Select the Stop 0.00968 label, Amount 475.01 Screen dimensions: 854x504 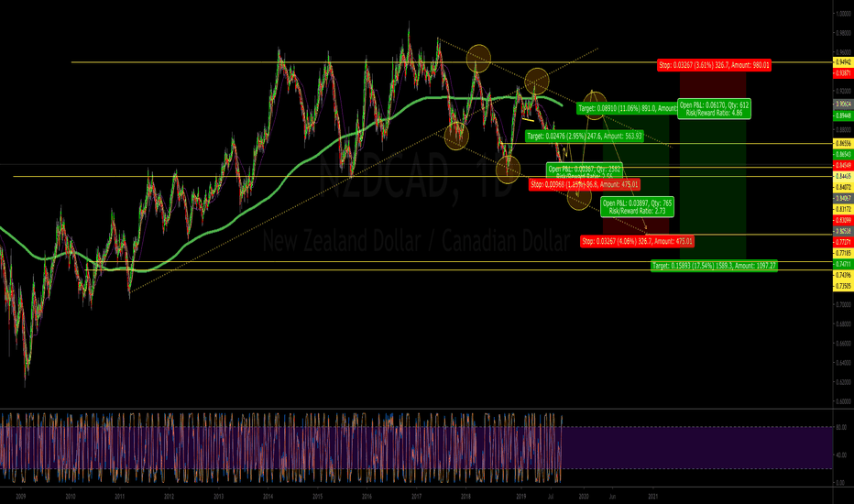click(x=585, y=185)
